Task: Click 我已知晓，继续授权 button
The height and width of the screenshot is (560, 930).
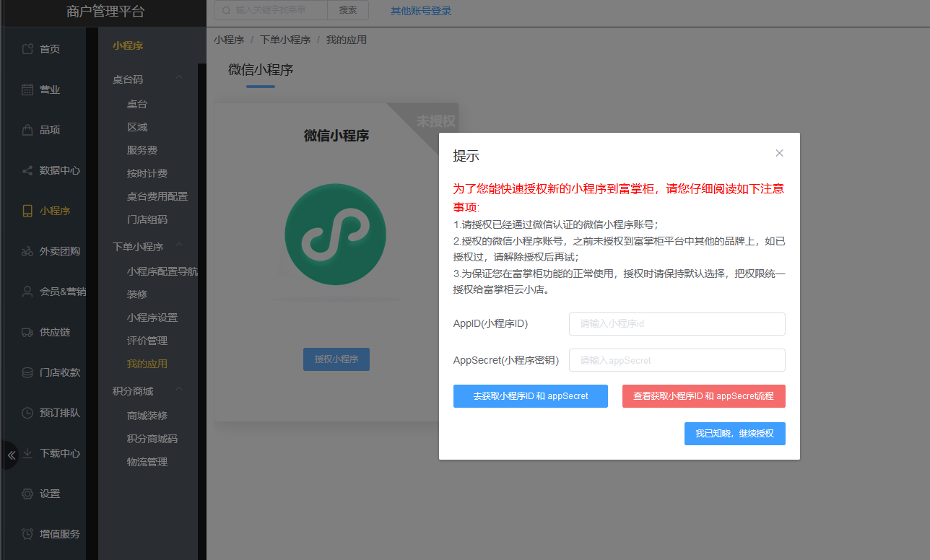Action: tap(735, 434)
